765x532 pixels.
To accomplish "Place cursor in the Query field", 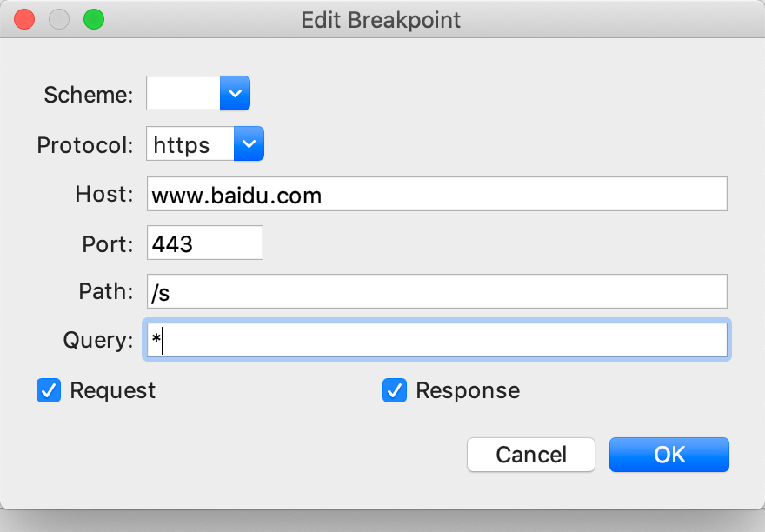I will tap(436, 341).
